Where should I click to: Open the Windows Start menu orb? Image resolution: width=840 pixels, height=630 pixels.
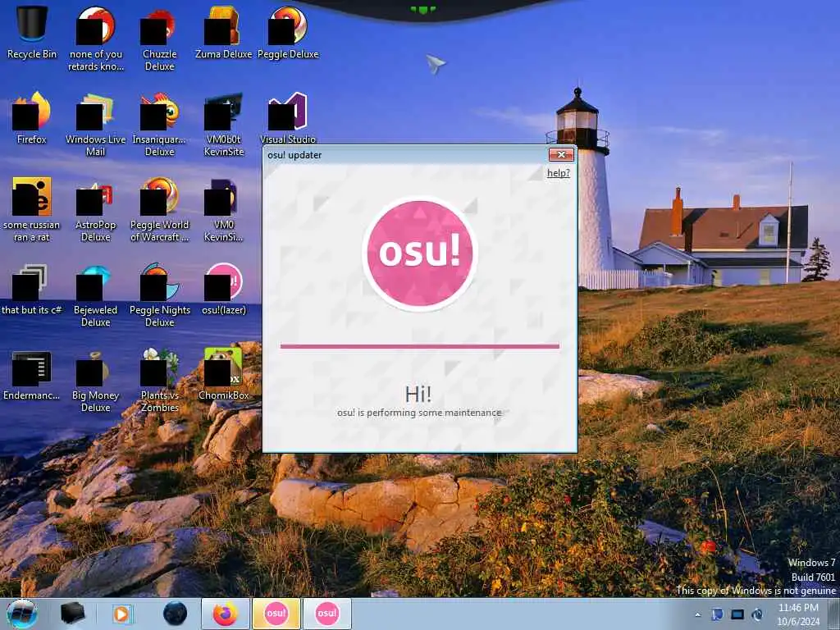point(22,614)
